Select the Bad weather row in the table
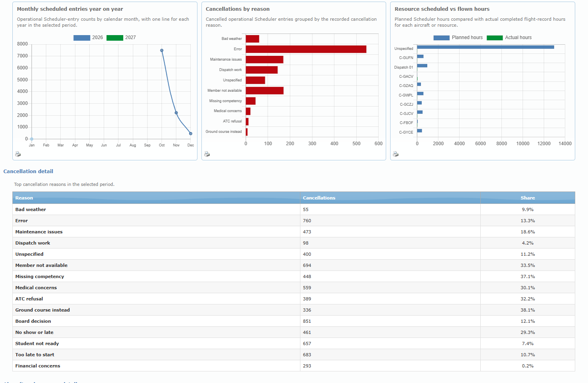The image size is (588, 383). (x=294, y=209)
